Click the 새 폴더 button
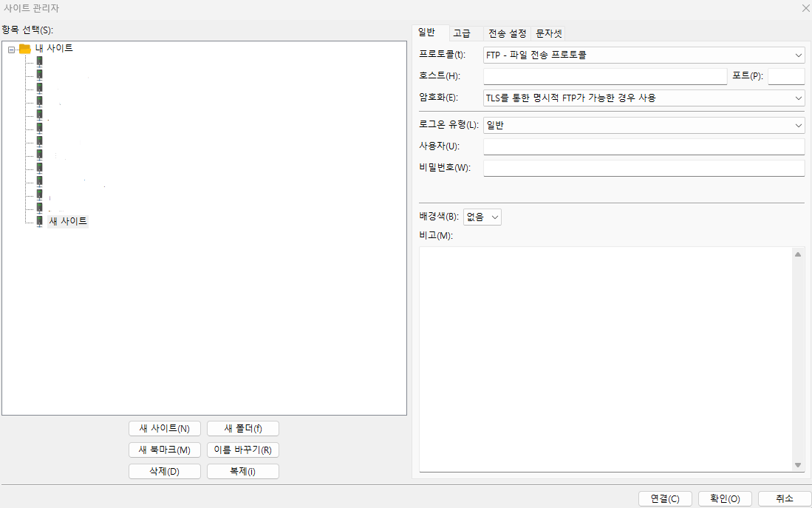This screenshot has width=812, height=508. (x=242, y=428)
